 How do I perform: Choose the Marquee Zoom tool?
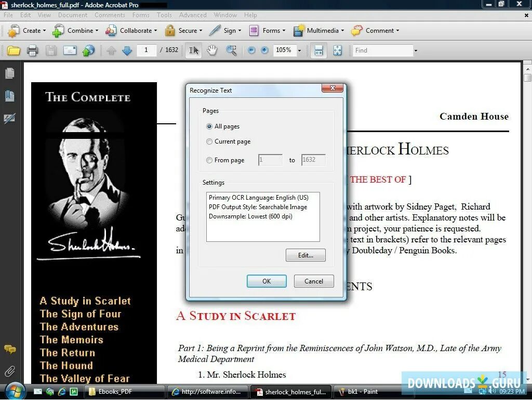[231, 50]
